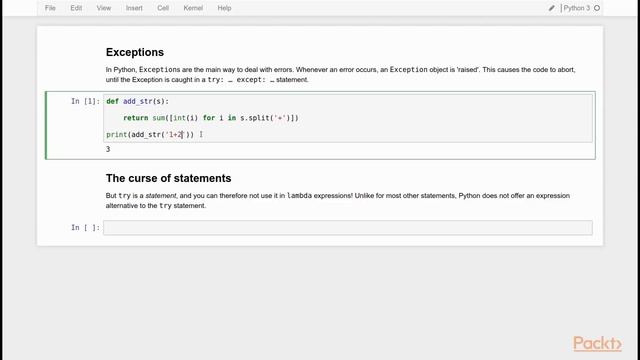Open the Edit menu
The image size is (640, 360).
[76, 8]
